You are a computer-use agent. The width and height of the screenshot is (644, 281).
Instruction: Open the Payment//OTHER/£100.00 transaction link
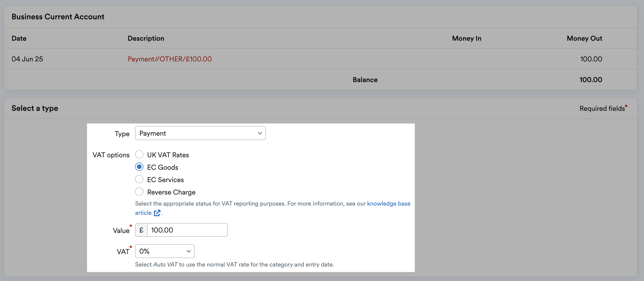(x=169, y=59)
